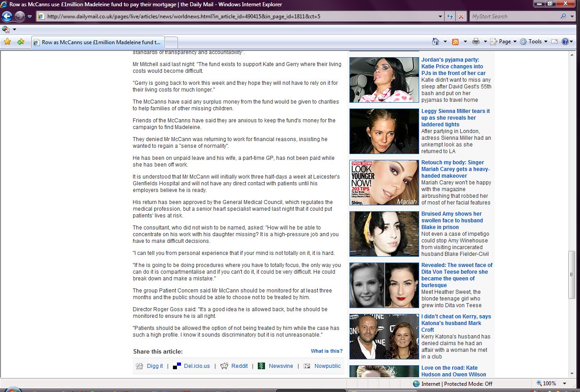Open a new blank tab

[172, 42]
